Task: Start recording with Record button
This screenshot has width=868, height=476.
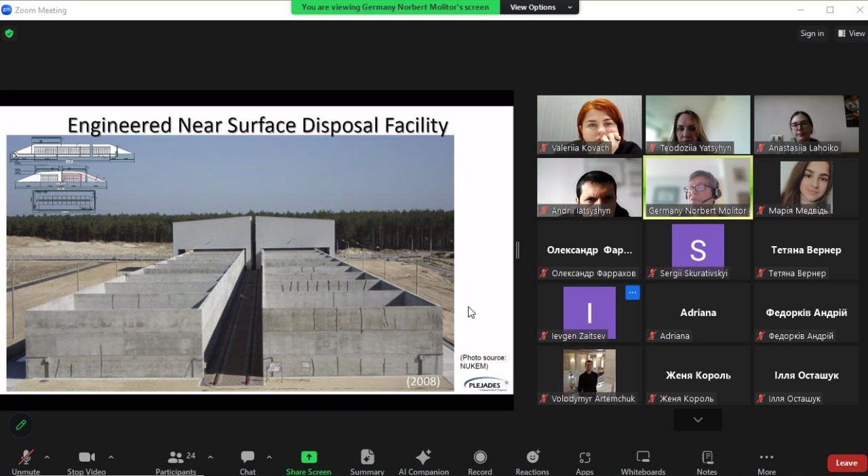Action: pos(480,458)
